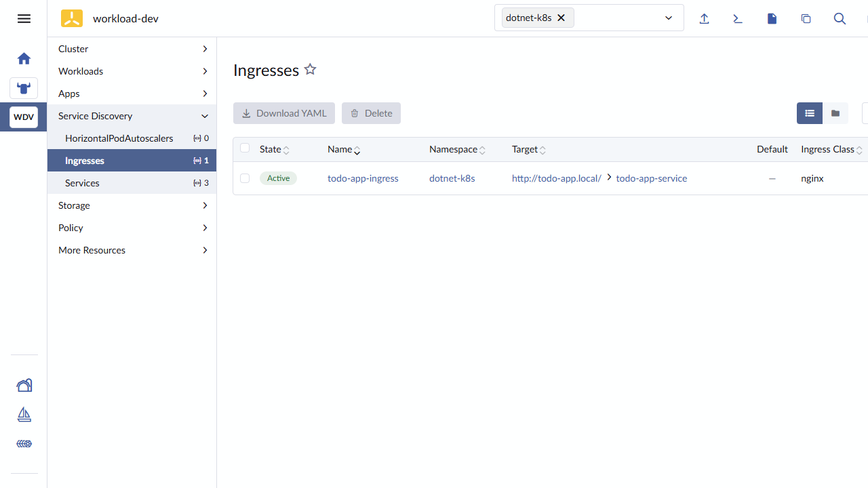Remove the dotnet-k8s namespace filter chip

(561, 18)
